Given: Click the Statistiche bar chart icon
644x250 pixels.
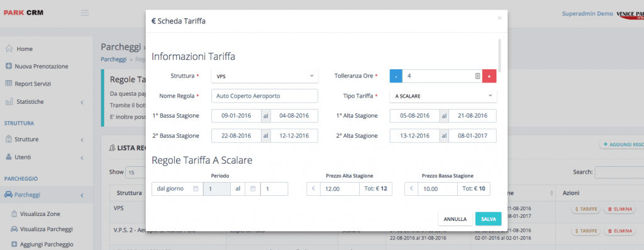Looking at the screenshot, I should (9, 101).
